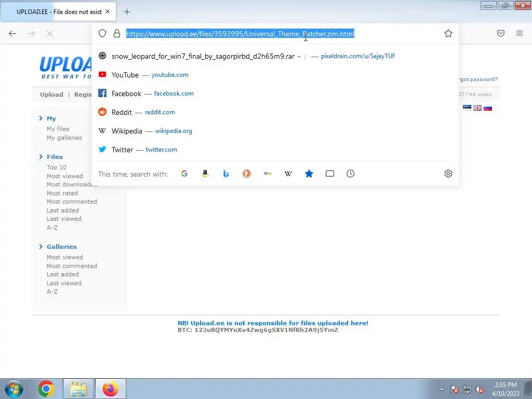Open search settings gear icon
The height and width of the screenshot is (399, 532).
448,174
